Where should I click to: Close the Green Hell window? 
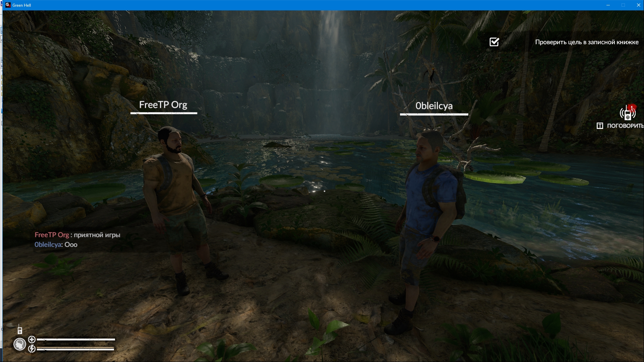[x=638, y=5]
